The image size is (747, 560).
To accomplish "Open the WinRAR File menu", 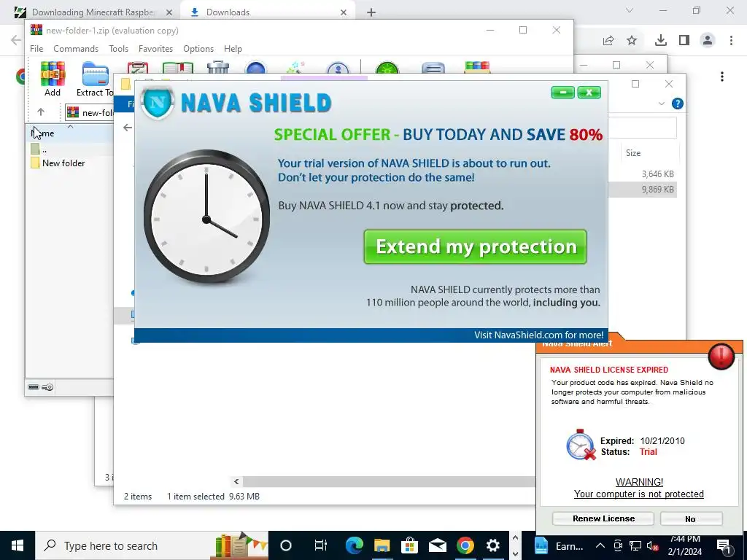I will (x=36, y=49).
